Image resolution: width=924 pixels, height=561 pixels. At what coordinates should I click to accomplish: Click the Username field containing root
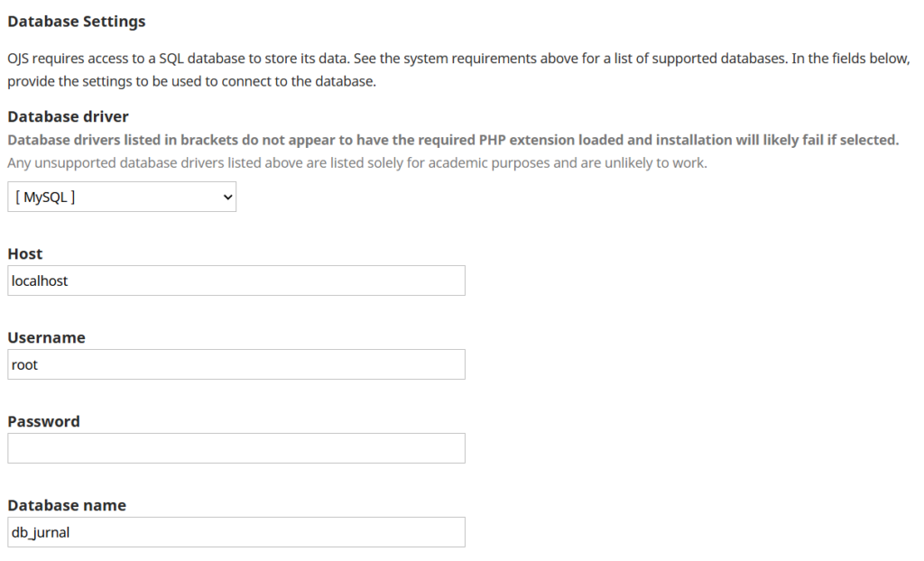235,364
